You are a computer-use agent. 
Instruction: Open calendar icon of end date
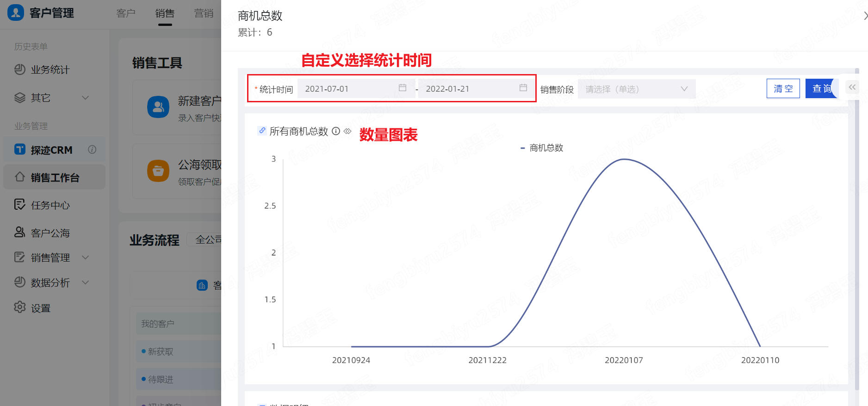click(x=523, y=88)
